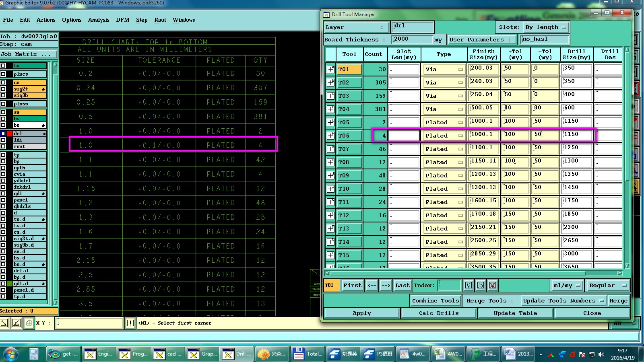Open the DFM menu
Screen dimensions: 644x362
click(x=123, y=20)
